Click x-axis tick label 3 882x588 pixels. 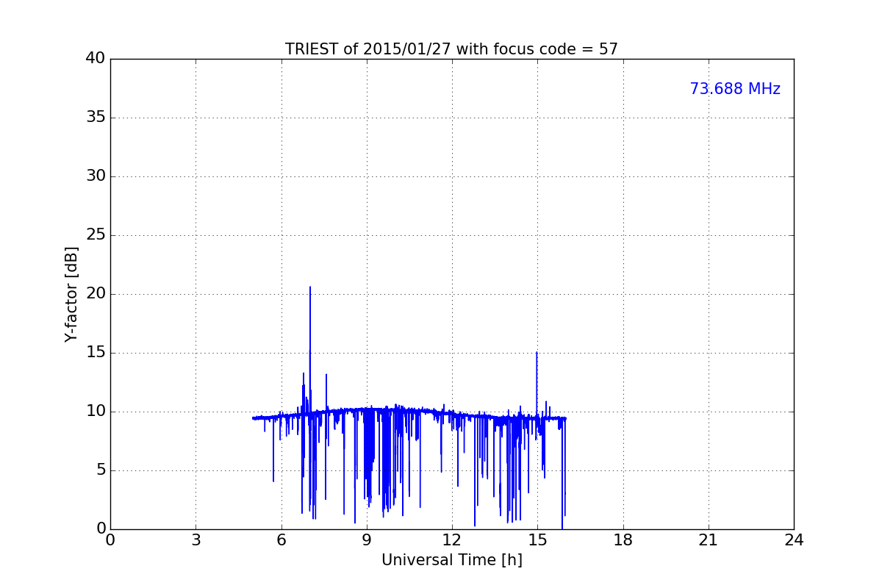coord(196,540)
